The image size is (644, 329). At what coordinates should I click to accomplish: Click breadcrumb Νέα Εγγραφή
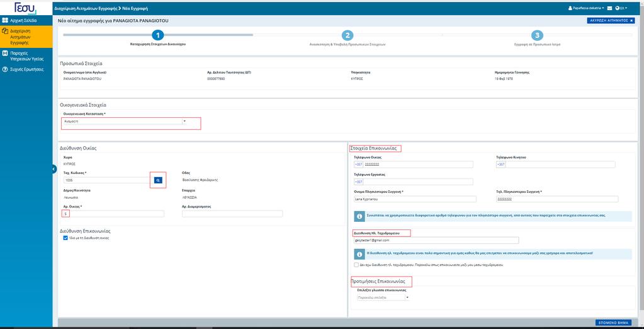tap(135, 8)
